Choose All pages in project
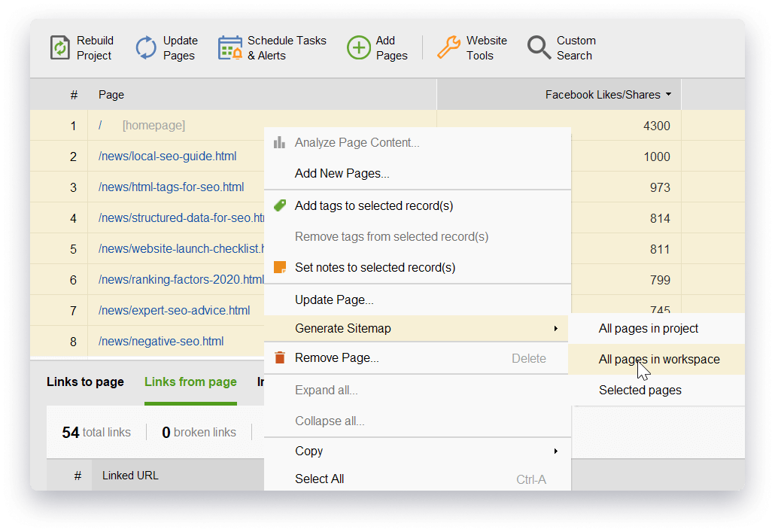Screen dimensions: 775x532 coord(648,328)
